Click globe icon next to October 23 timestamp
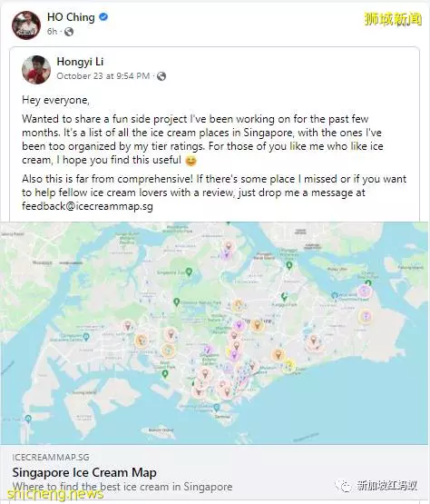The width and height of the screenshot is (430, 504). point(161,76)
